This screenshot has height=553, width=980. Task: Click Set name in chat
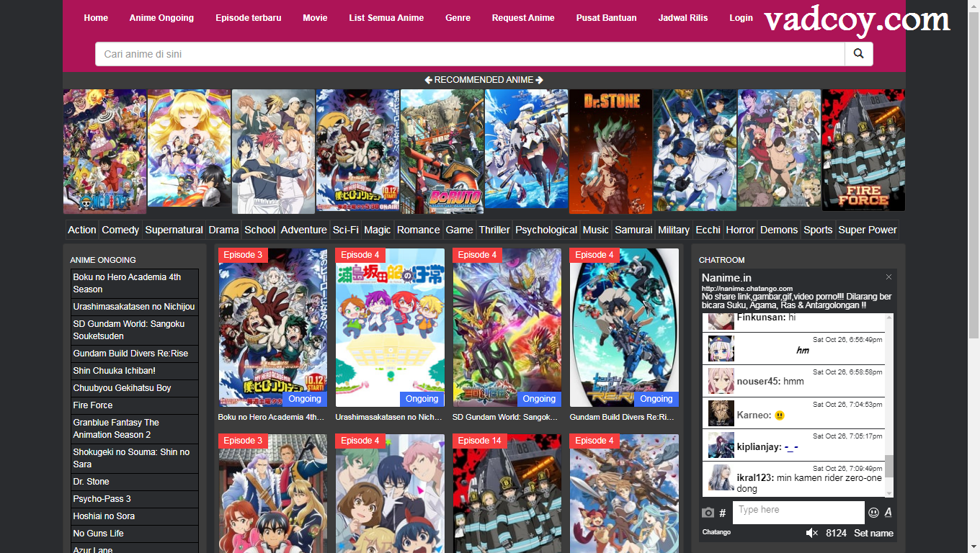pyautogui.click(x=873, y=533)
